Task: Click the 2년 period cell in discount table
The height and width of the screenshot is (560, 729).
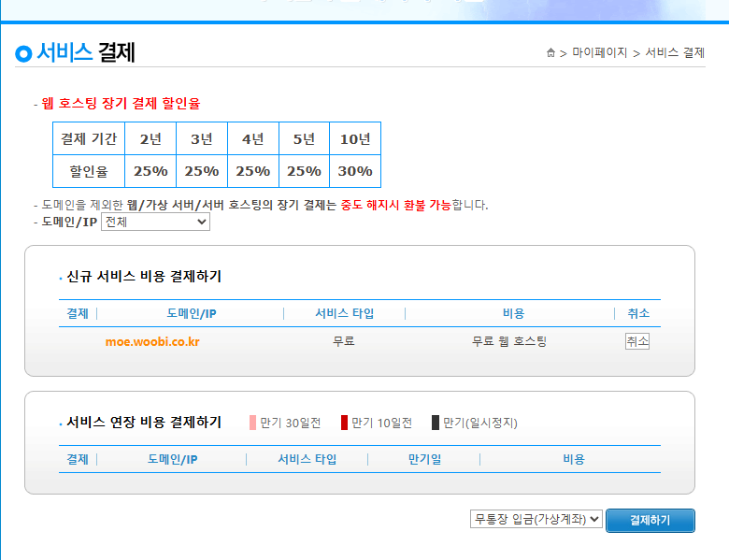Action: tap(150, 139)
